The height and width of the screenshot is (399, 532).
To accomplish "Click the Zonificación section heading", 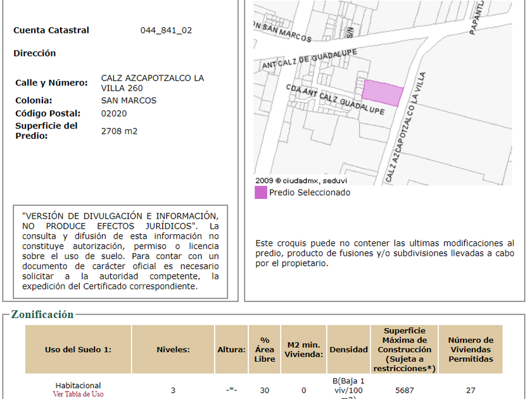I will coord(42,315).
